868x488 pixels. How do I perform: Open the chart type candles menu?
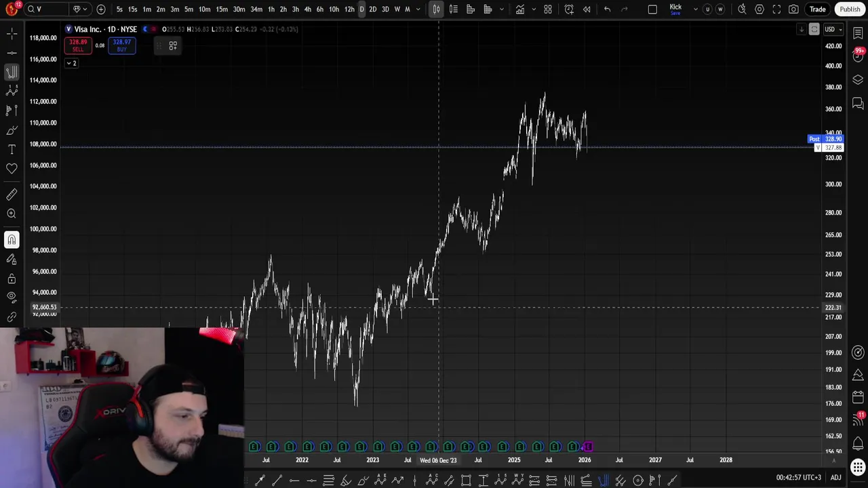pos(436,9)
